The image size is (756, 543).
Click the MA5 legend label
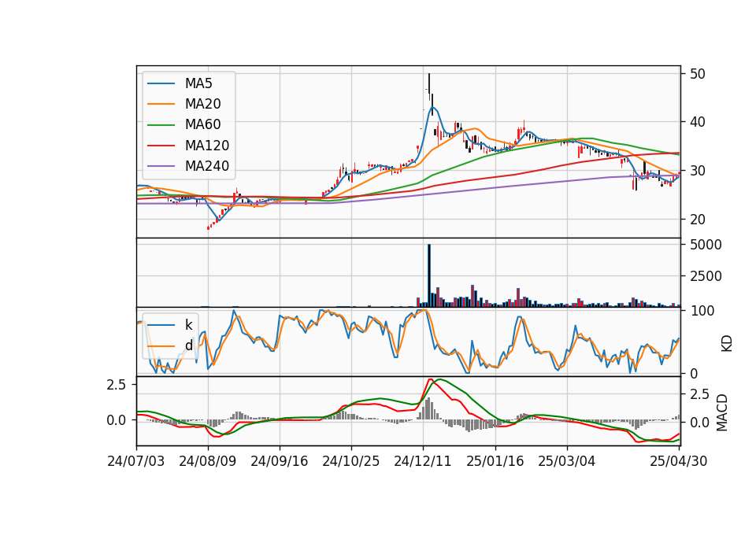point(198,83)
